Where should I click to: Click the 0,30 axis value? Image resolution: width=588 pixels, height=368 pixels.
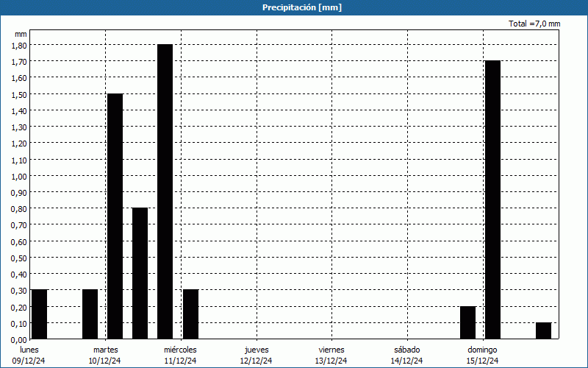point(19,291)
